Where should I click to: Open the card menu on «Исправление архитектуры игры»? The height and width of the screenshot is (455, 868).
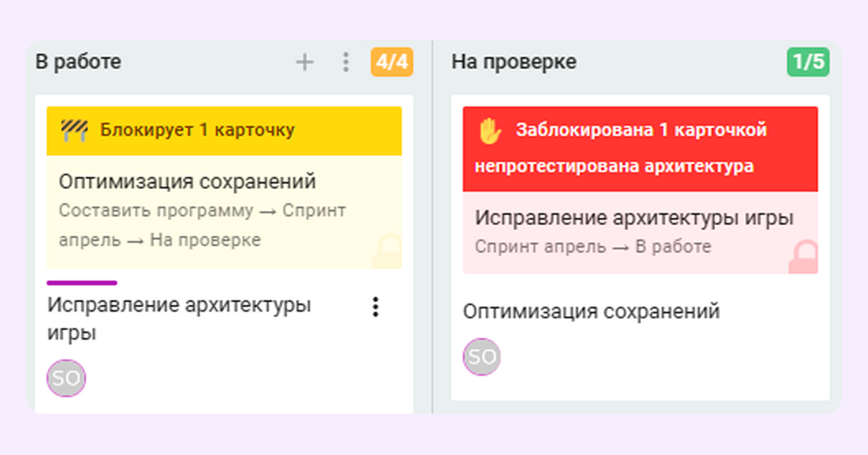coord(375,307)
